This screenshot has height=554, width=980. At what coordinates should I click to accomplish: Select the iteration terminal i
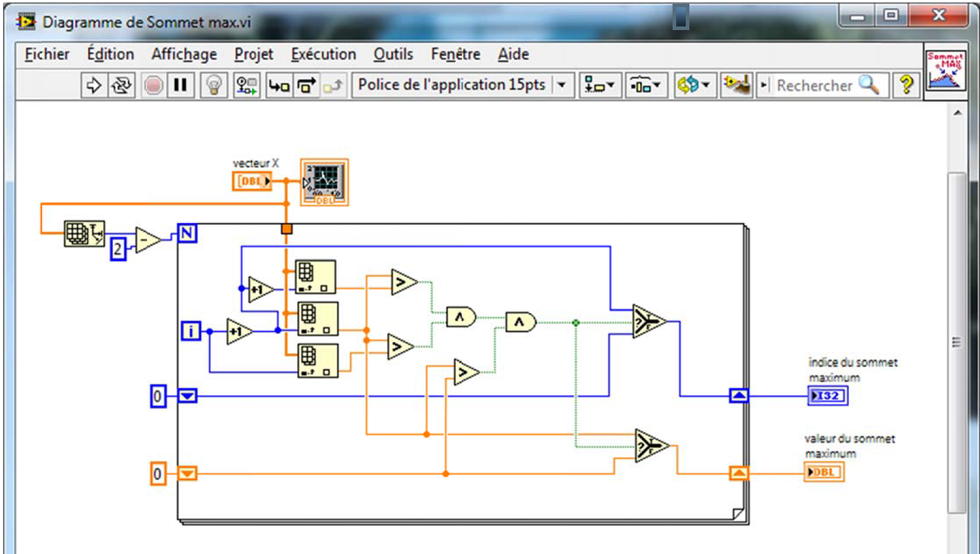pyautogui.click(x=191, y=331)
